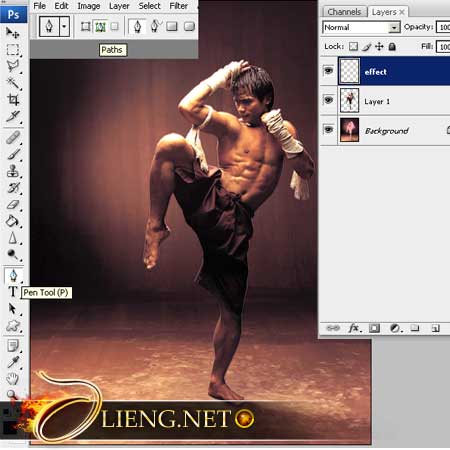Select the Background layer thumbnail
450x450 pixels.
(x=349, y=130)
